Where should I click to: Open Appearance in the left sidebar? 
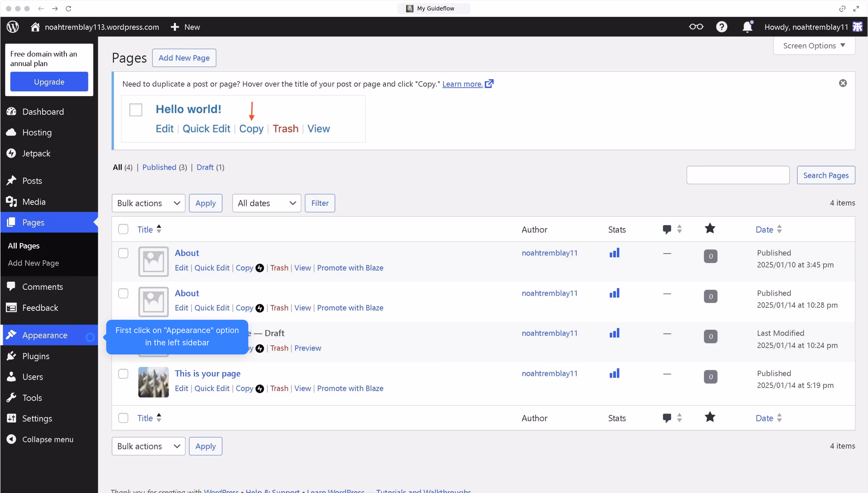45,335
